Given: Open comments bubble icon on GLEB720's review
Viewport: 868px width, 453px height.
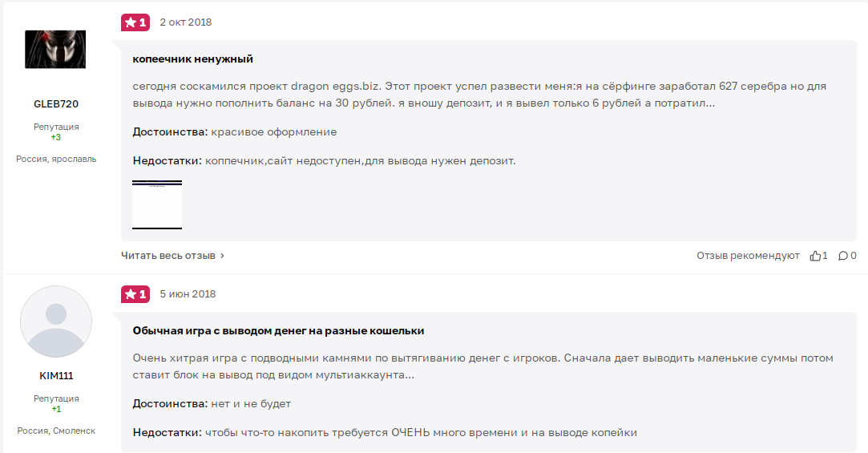Looking at the screenshot, I should (843, 256).
